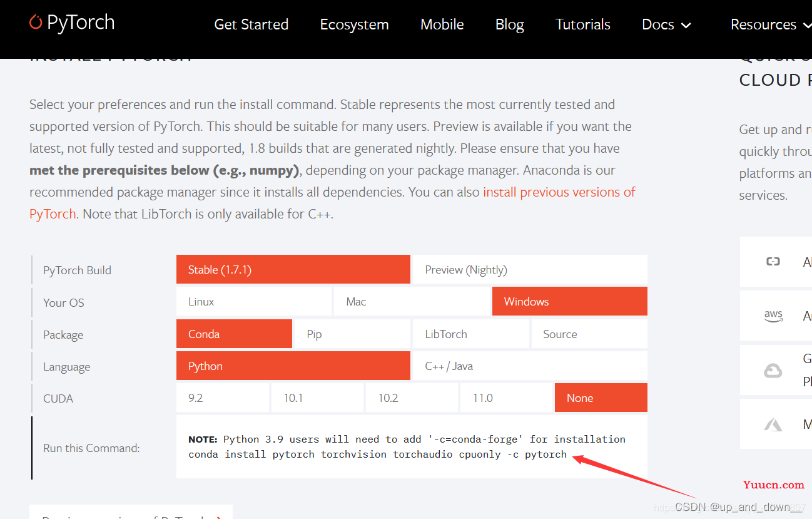Viewport: 812px width, 519px height.
Task: Open the Blog page
Action: [510, 24]
